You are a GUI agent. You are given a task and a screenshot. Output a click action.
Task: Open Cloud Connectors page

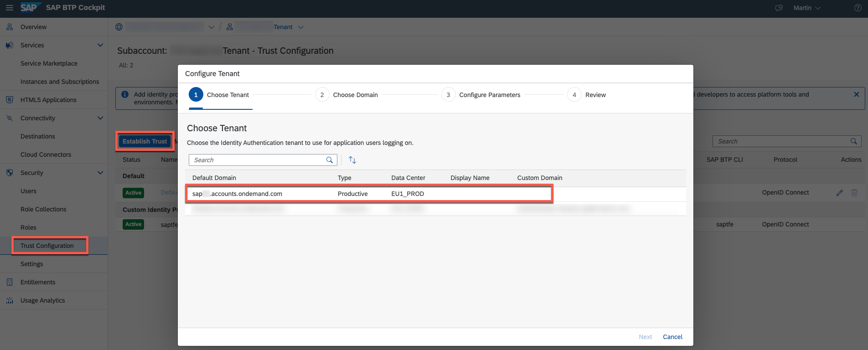[x=46, y=154]
